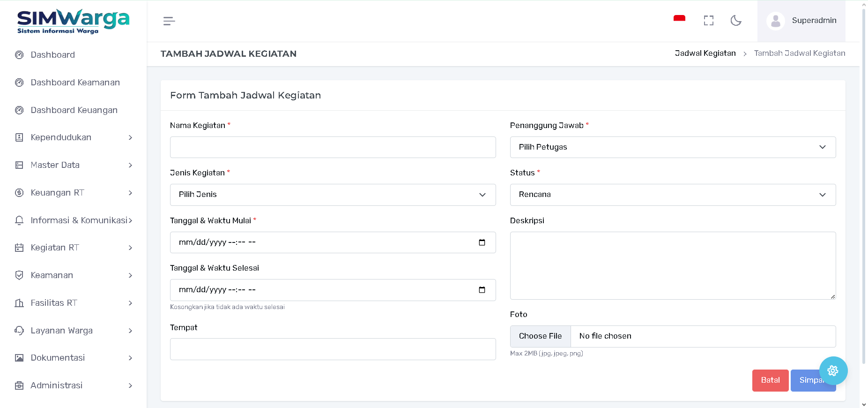Expand the Kegiatan RT sidebar menu

pos(73,248)
